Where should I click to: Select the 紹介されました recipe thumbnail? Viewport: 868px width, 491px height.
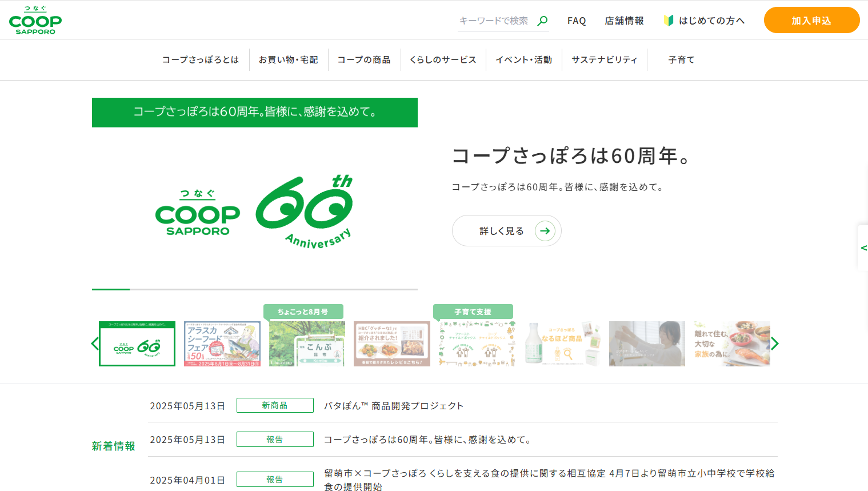392,344
